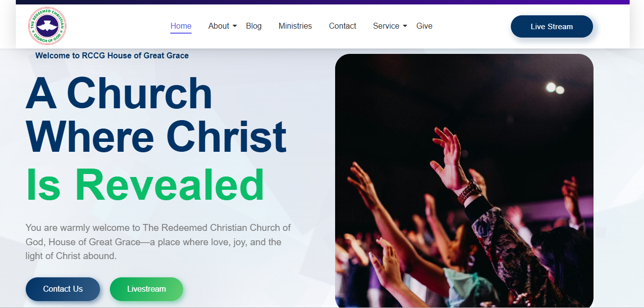
Task: Open the About menu item
Action: (219, 26)
